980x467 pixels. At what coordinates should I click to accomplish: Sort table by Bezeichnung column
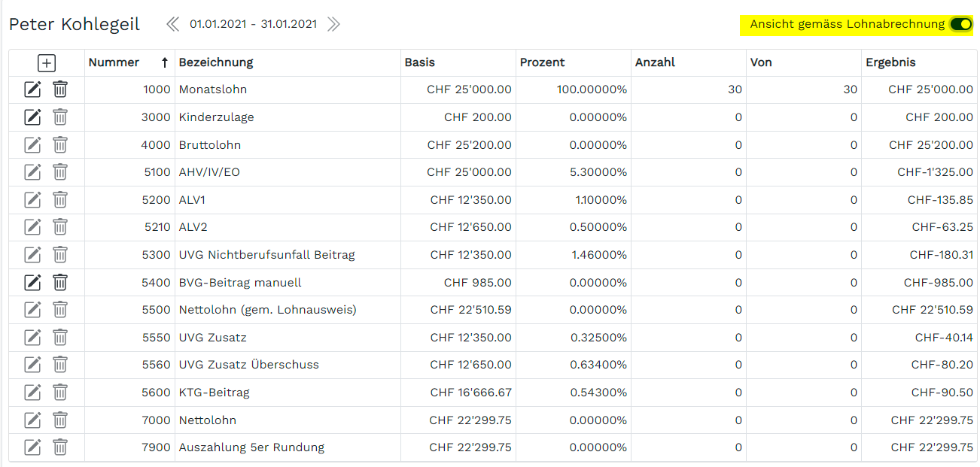(216, 62)
